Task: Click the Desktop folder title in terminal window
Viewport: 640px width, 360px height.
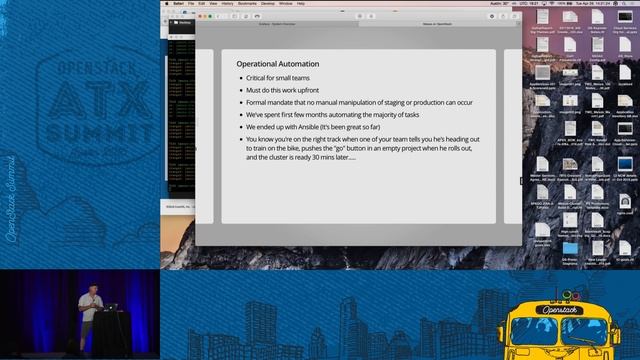Action: tap(182, 23)
